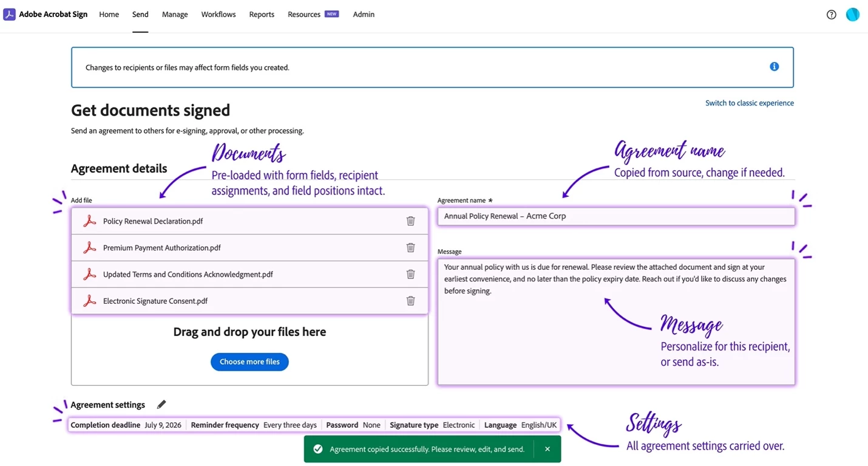Open the Home menu item
The width and height of the screenshot is (868, 466).
point(109,15)
